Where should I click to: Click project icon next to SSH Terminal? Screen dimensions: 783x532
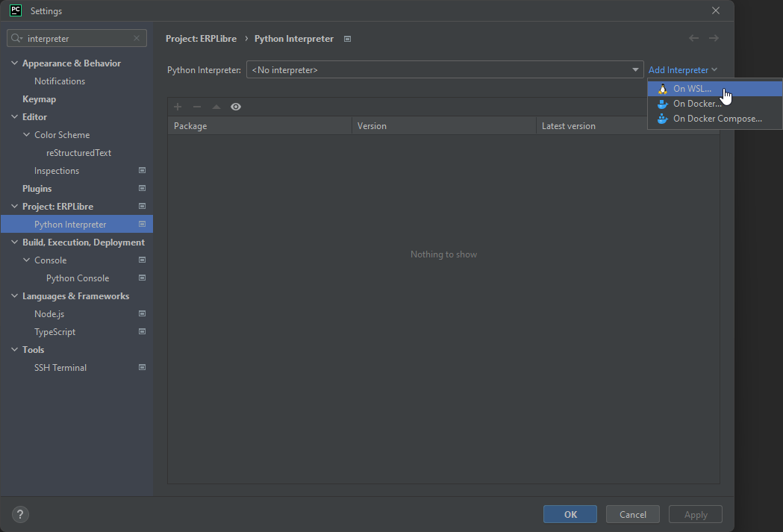(x=143, y=367)
